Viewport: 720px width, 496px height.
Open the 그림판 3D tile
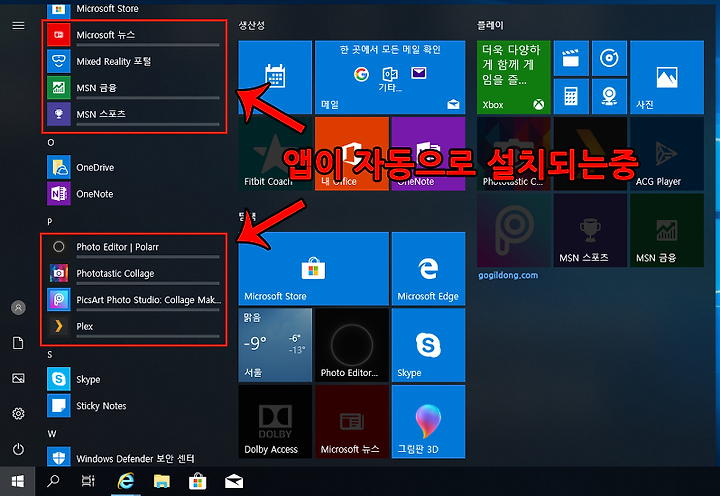coord(428,422)
